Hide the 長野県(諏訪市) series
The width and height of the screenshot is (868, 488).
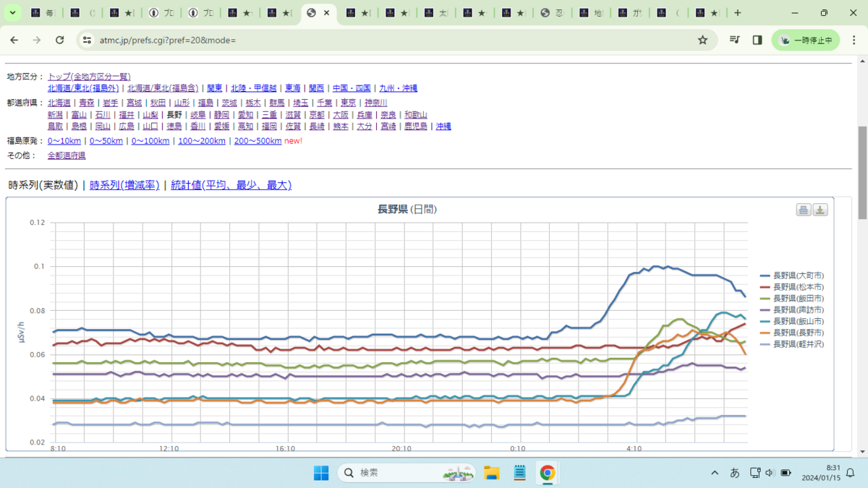point(792,309)
